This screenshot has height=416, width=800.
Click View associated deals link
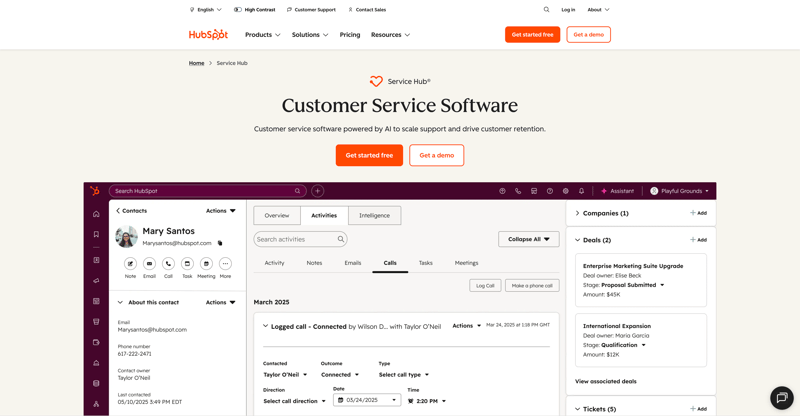pyautogui.click(x=606, y=381)
